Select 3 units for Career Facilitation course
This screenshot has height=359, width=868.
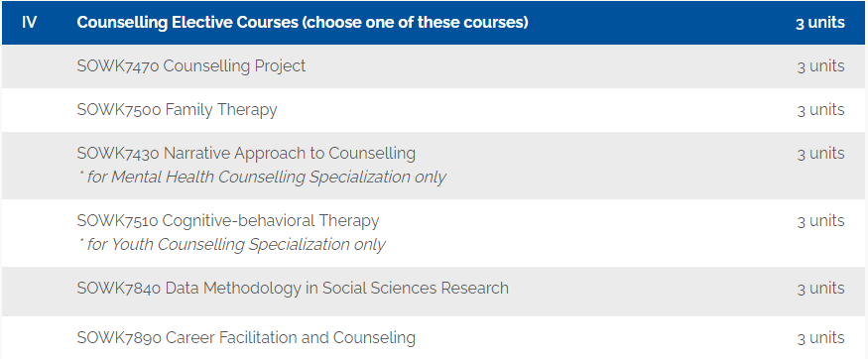[821, 337]
